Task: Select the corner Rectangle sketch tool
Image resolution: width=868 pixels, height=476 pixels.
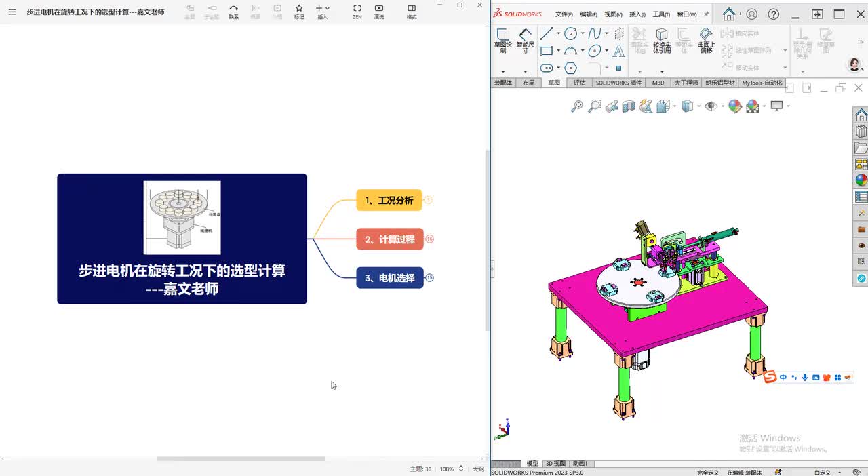Action: tap(547, 51)
